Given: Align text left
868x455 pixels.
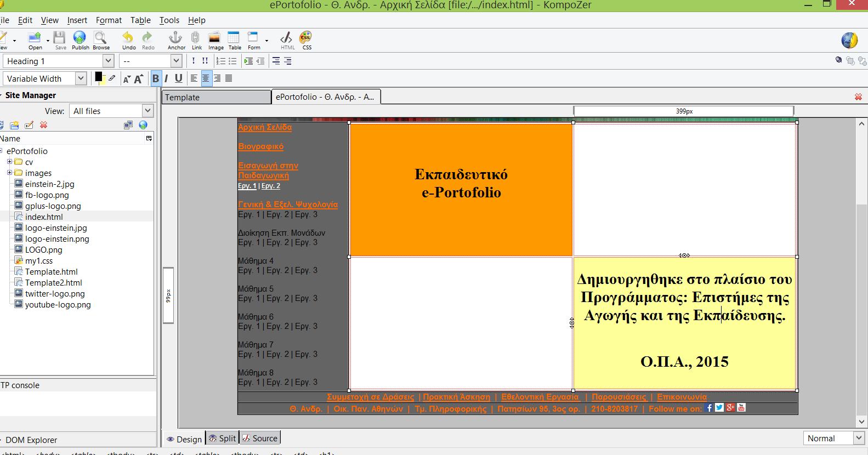Looking at the screenshot, I should coord(194,78).
